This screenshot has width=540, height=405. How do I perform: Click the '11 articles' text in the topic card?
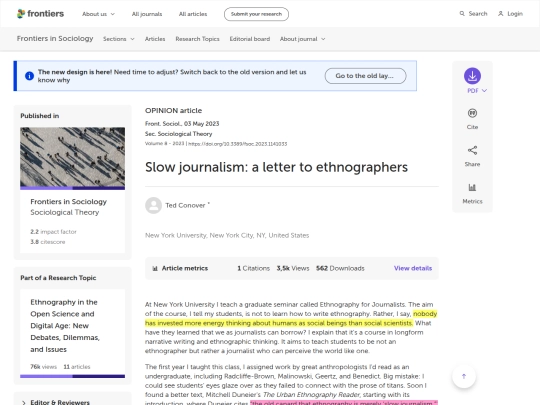77,367
